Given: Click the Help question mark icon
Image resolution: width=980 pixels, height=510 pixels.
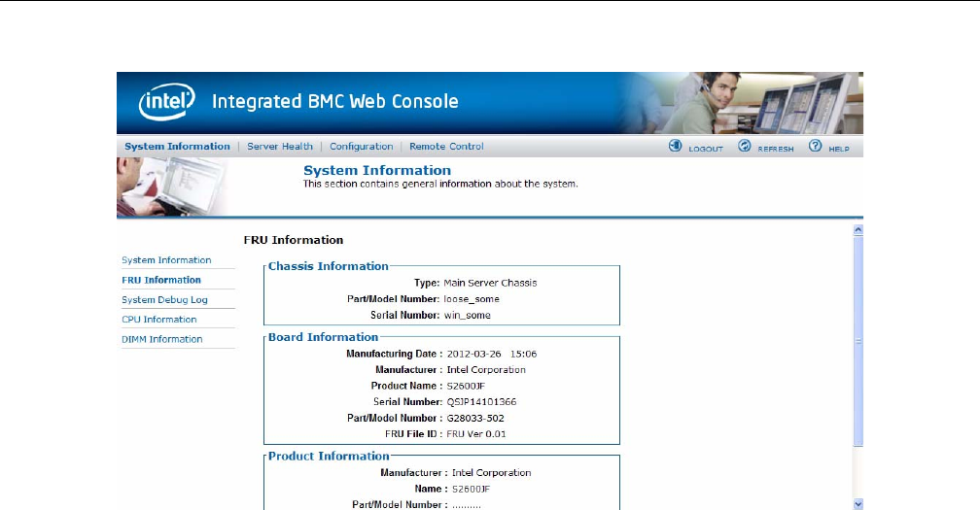Looking at the screenshot, I should (x=815, y=146).
